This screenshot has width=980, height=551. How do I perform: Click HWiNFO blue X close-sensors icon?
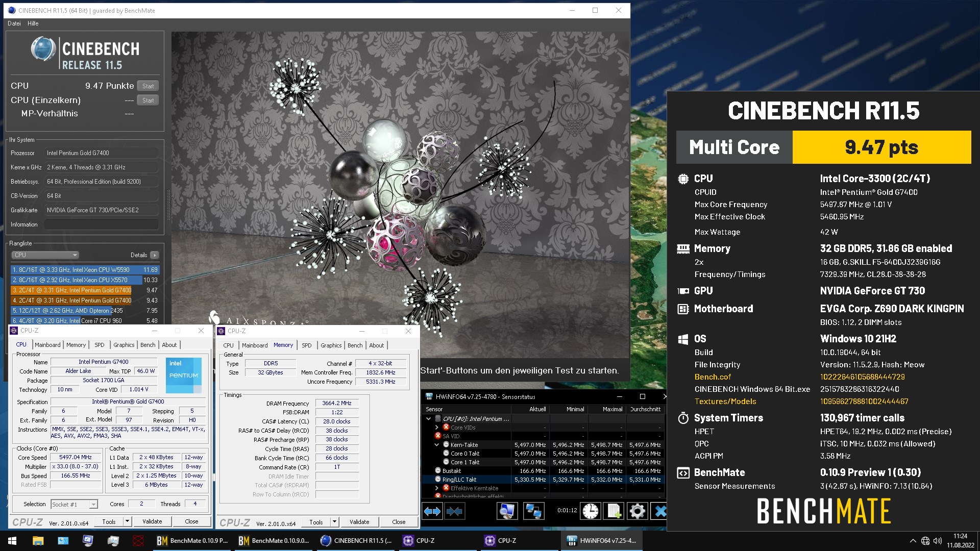click(660, 511)
